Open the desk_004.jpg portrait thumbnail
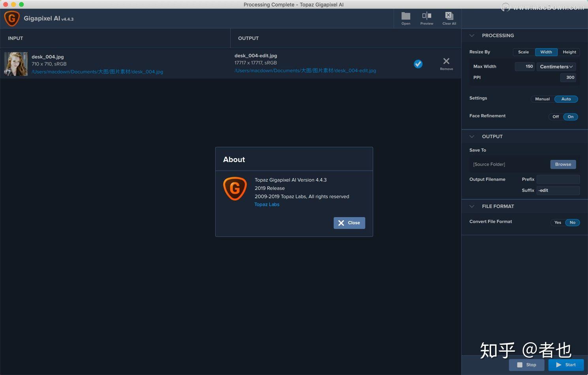 tap(16, 64)
